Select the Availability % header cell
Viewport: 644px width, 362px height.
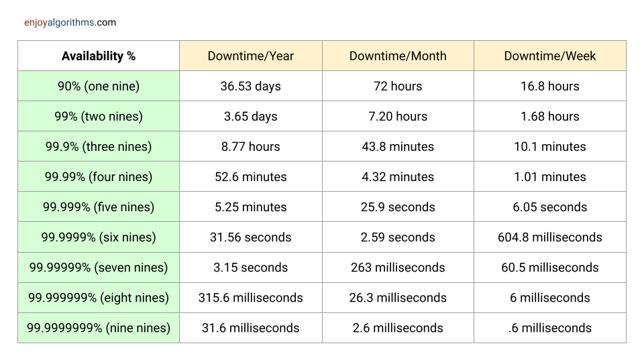click(x=99, y=56)
